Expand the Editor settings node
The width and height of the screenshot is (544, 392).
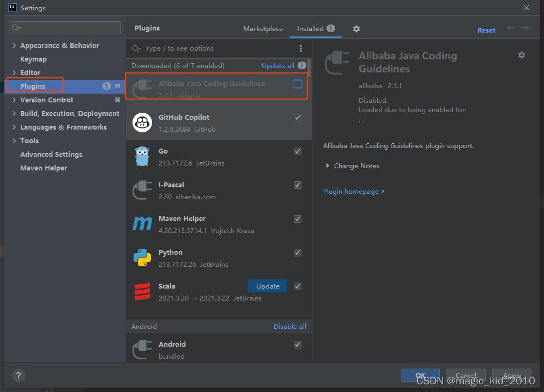point(14,72)
